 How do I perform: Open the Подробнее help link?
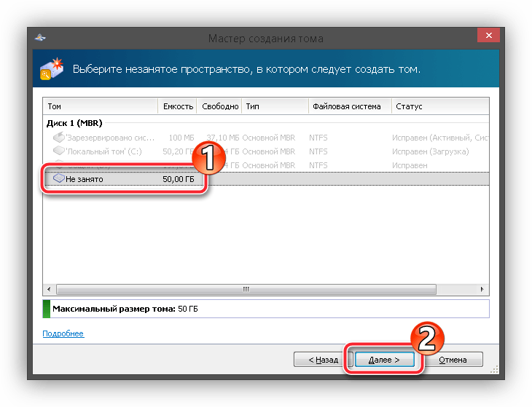63,333
